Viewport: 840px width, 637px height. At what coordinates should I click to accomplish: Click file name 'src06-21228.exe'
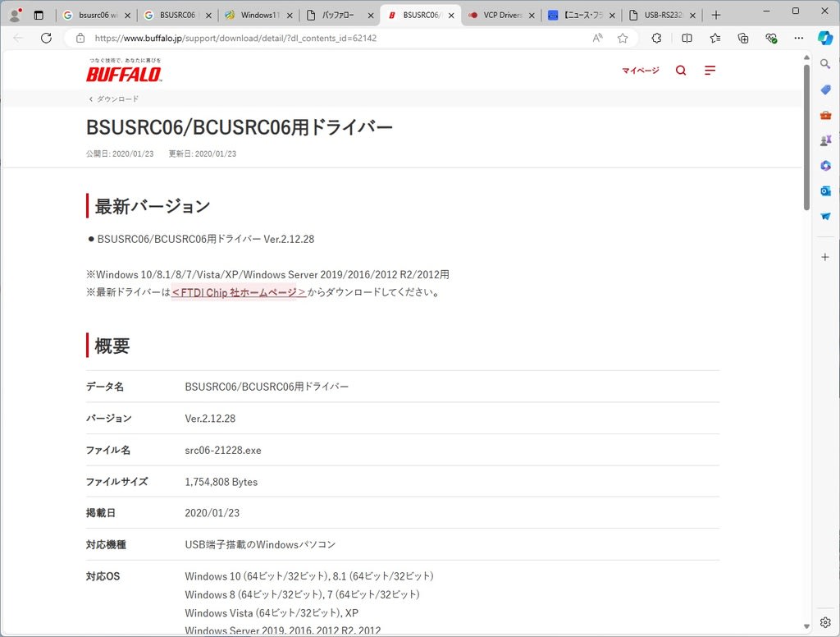(x=223, y=451)
